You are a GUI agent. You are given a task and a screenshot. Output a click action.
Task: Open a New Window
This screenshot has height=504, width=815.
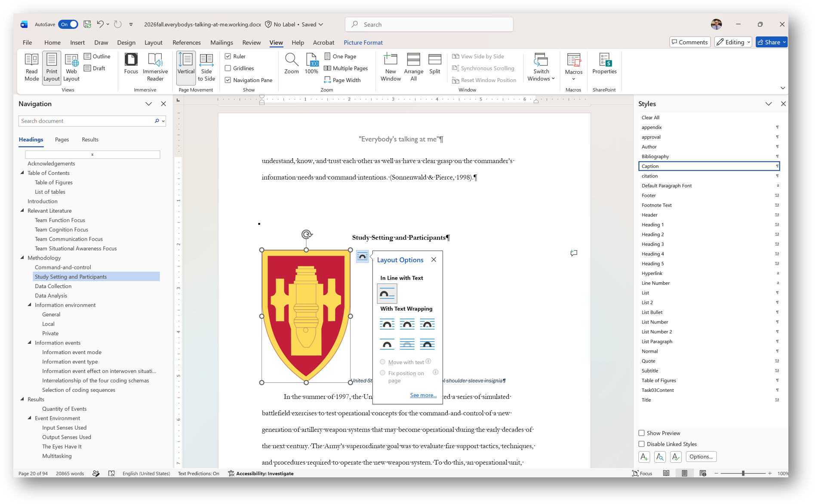point(391,67)
